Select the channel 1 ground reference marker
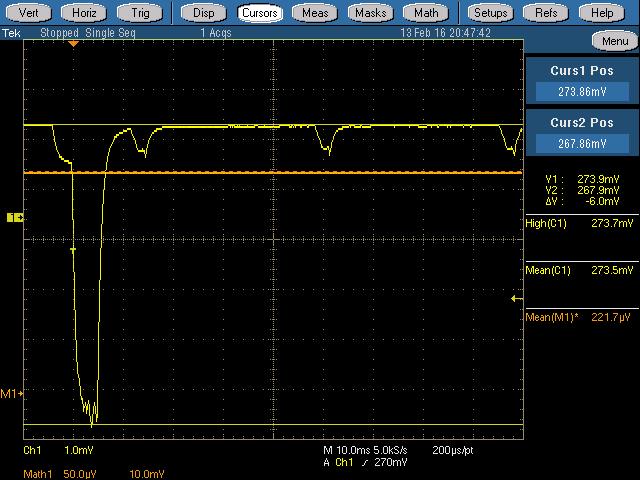640x480 pixels. [x=15, y=217]
